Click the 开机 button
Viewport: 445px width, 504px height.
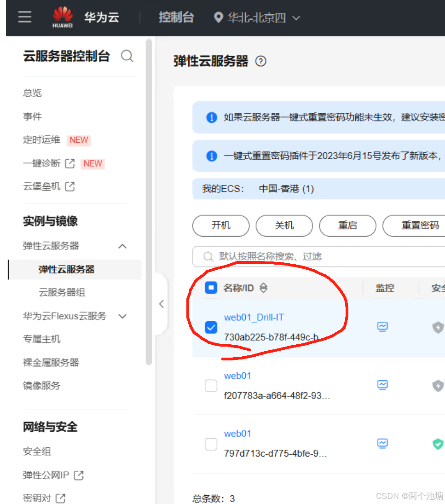click(x=221, y=226)
